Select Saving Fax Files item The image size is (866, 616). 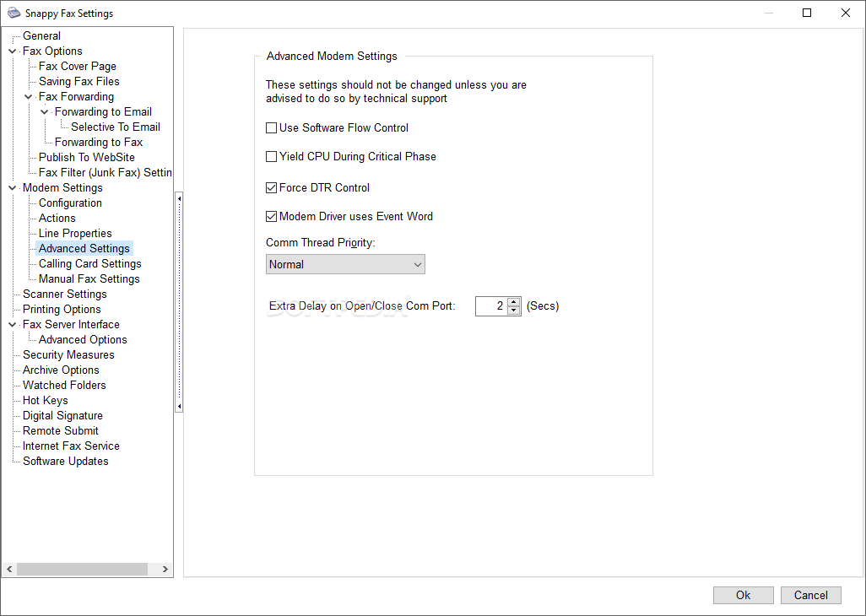(x=79, y=82)
